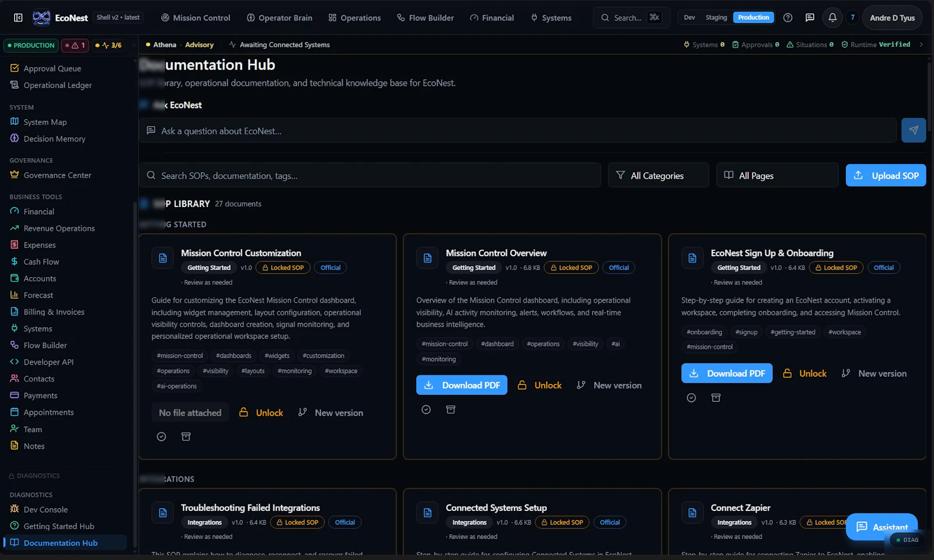
Task: Click the Search SOPs documentation input
Action: click(x=370, y=175)
